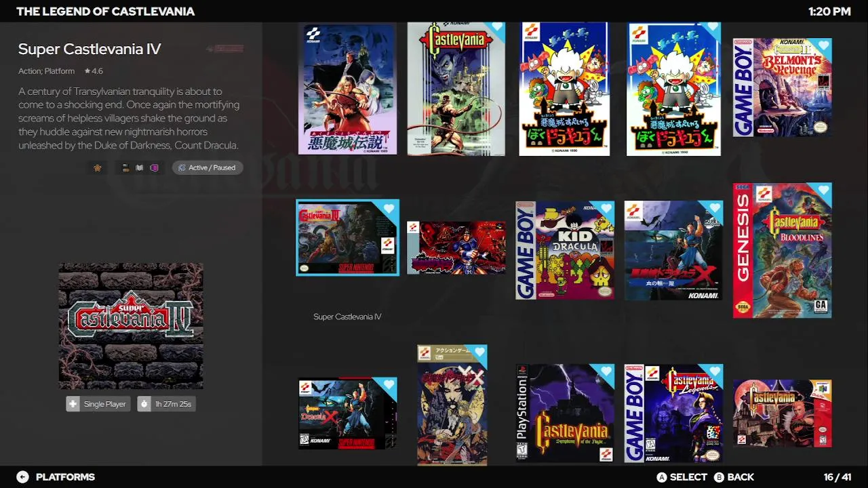Toggle favorite heart on Symphony of the Night cover
Viewport: 868px width, 488px height.
point(606,372)
